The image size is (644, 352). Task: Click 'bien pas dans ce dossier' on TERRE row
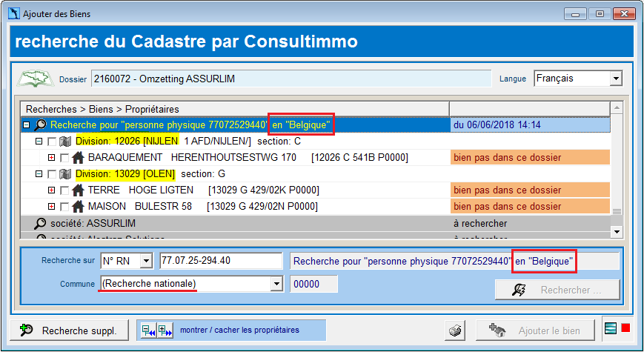(530, 190)
